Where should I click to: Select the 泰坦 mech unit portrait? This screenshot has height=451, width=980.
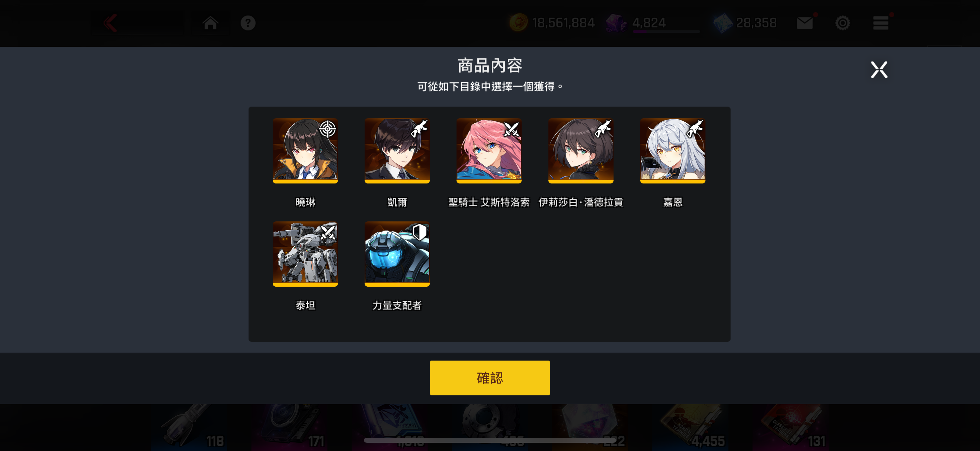(x=305, y=254)
